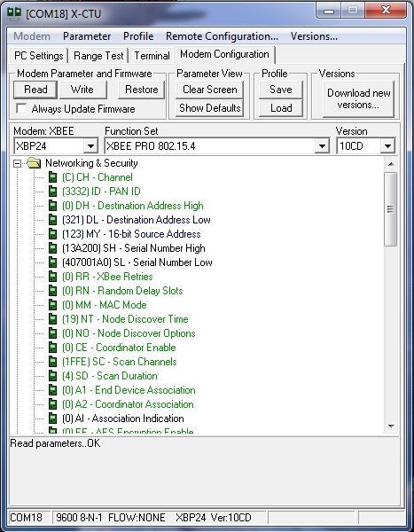This screenshot has width=414, height=532.
Task: Click the parameter list scrollbar thumb
Action: tap(390, 209)
